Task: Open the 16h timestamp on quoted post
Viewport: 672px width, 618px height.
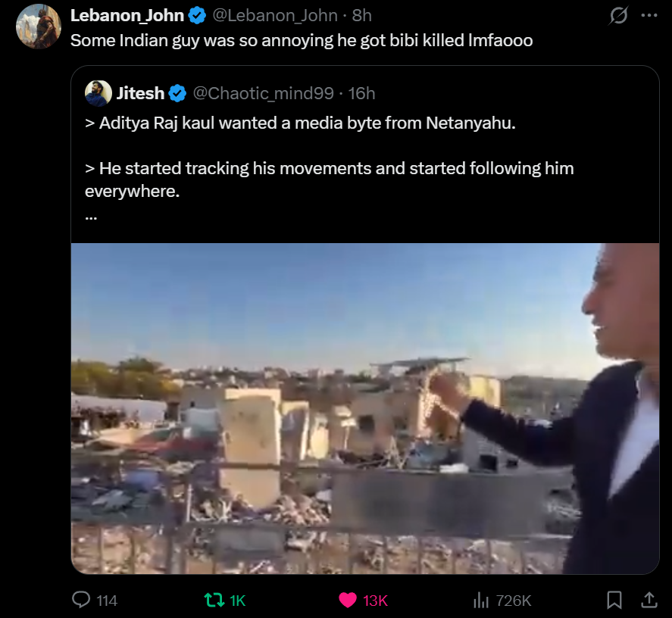Action: [362, 93]
